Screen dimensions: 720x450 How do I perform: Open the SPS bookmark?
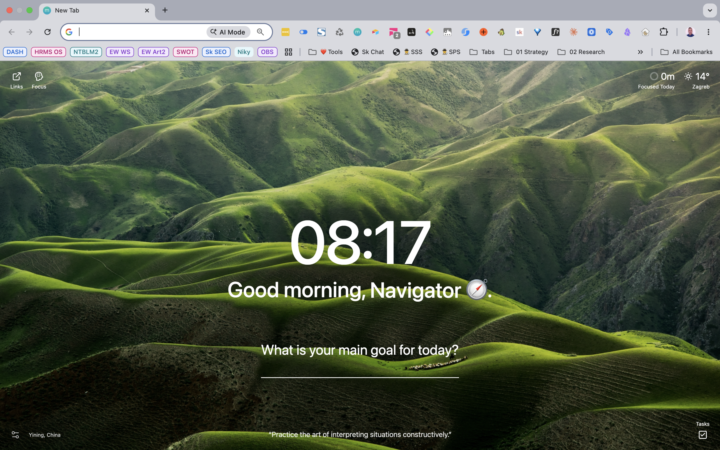(x=445, y=52)
